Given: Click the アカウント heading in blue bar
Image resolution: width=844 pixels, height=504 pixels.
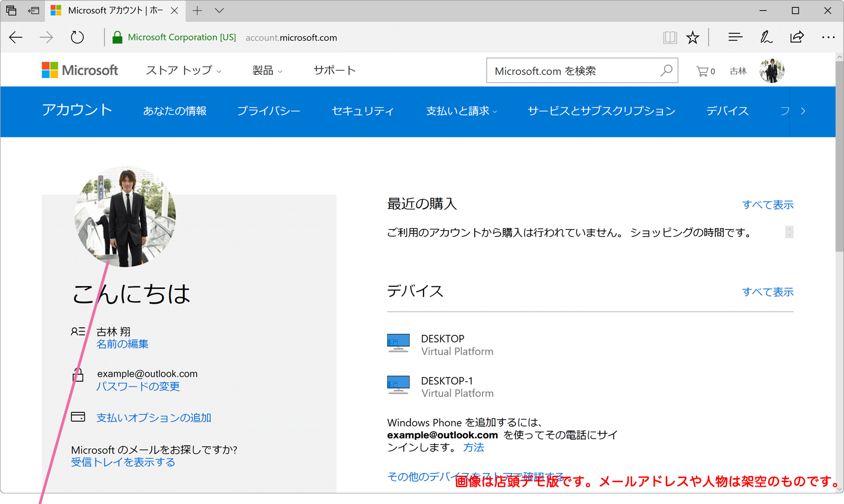Looking at the screenshot, I should (x=77, y=110).
